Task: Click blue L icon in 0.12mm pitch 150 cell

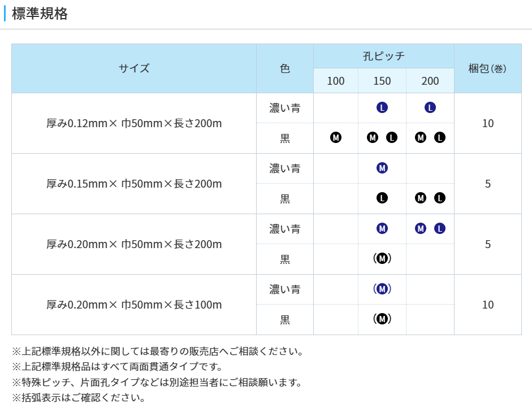Action: pos(382,107)
